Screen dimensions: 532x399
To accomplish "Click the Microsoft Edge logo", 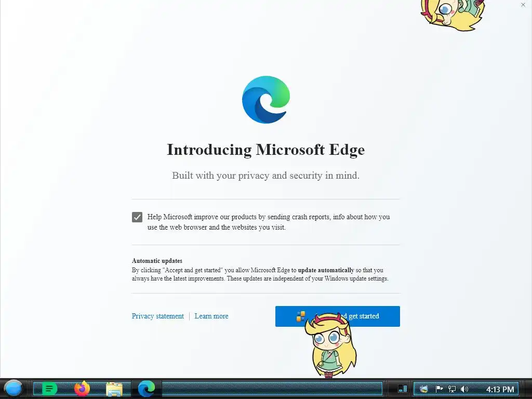I will (x=266, y=100).
